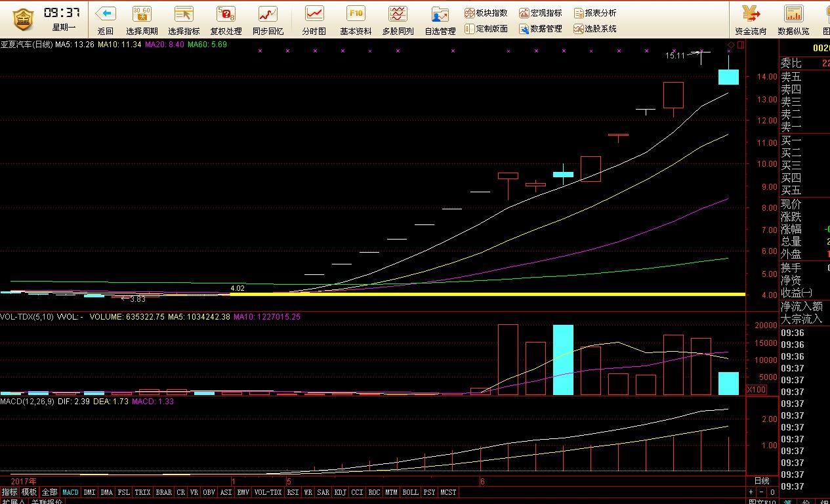Switch to the BRAR indicator tab
The image size is (830, 504).
[x=163, y=492]
